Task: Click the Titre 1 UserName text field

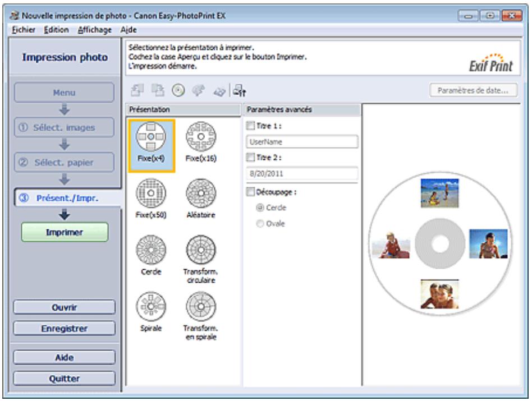Action: tap(302, 142)
